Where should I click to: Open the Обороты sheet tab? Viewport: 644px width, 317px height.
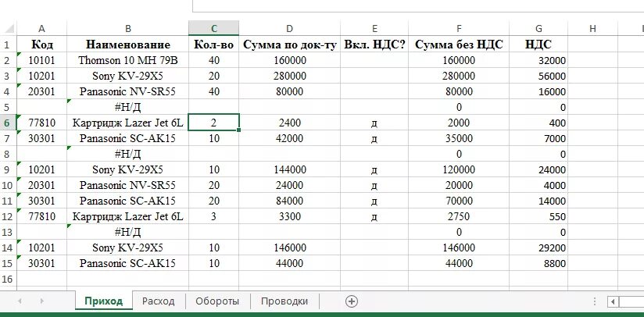point(217,301)
